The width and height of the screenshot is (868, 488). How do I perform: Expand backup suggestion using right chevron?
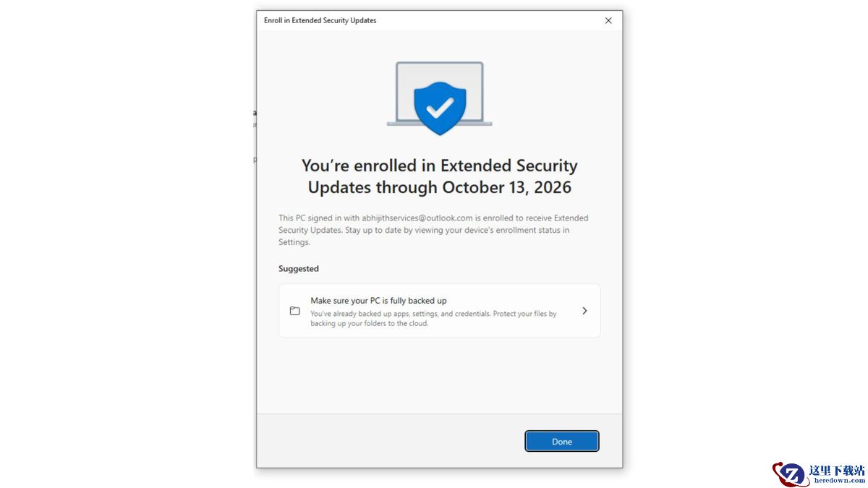[584, 311]
